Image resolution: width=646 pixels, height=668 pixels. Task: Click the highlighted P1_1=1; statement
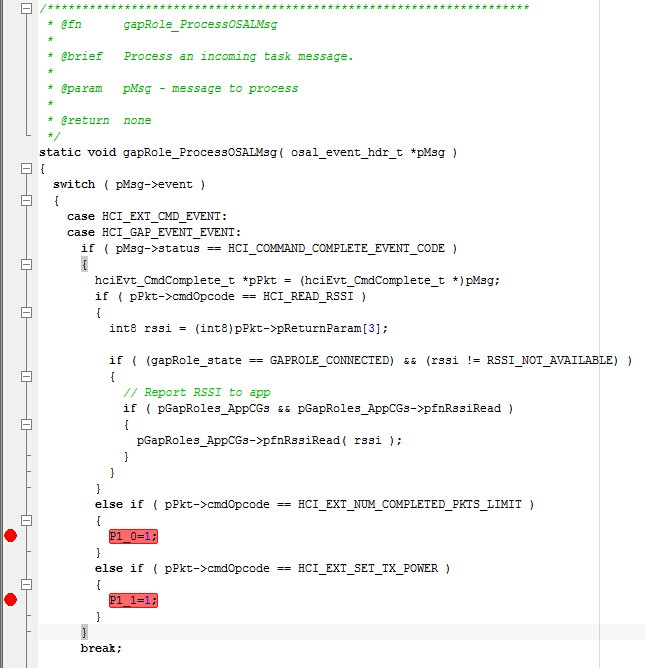point(133,600)
